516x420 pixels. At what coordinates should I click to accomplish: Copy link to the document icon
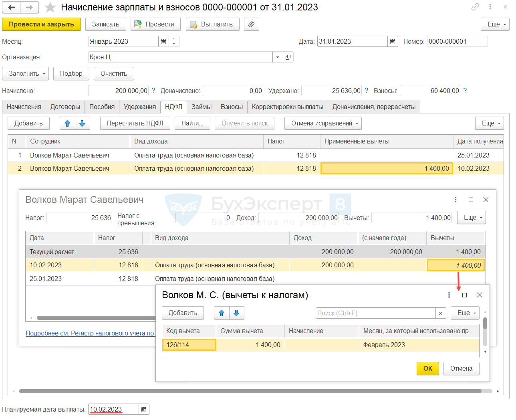pos(475,7)
